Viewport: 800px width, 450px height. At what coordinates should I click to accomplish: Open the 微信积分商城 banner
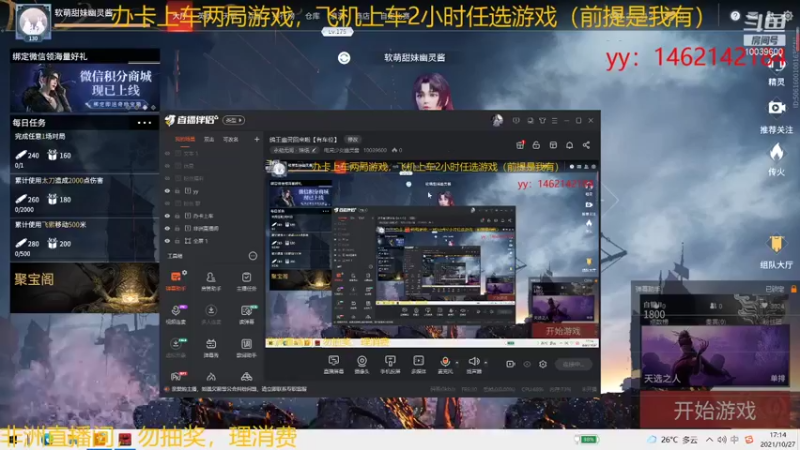(85, 88)
